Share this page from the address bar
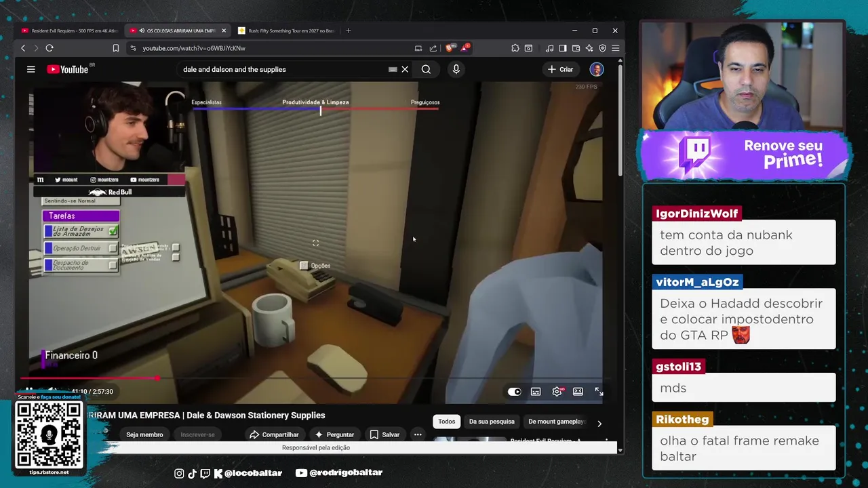Image resolution: width=868 pixels, height=488 pixels. [x=433, y=48]
